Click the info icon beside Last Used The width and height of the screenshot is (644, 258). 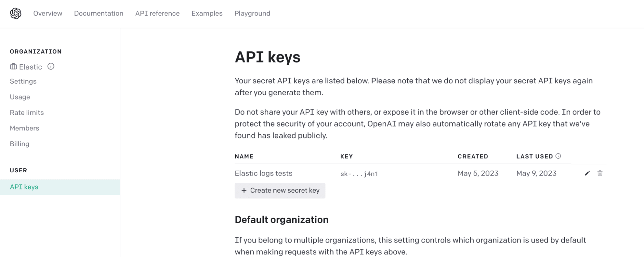[x=558, y=156]
